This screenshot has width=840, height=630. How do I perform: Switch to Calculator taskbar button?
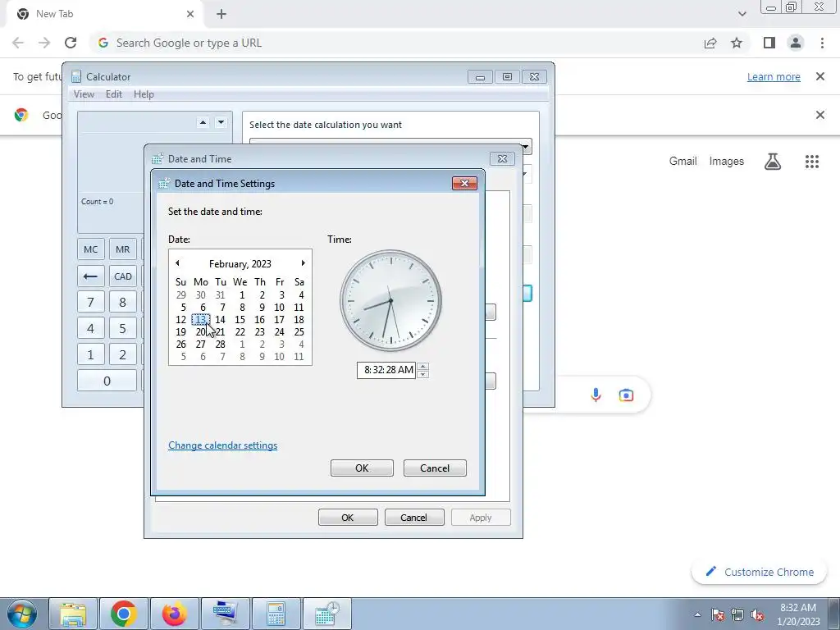276,614
